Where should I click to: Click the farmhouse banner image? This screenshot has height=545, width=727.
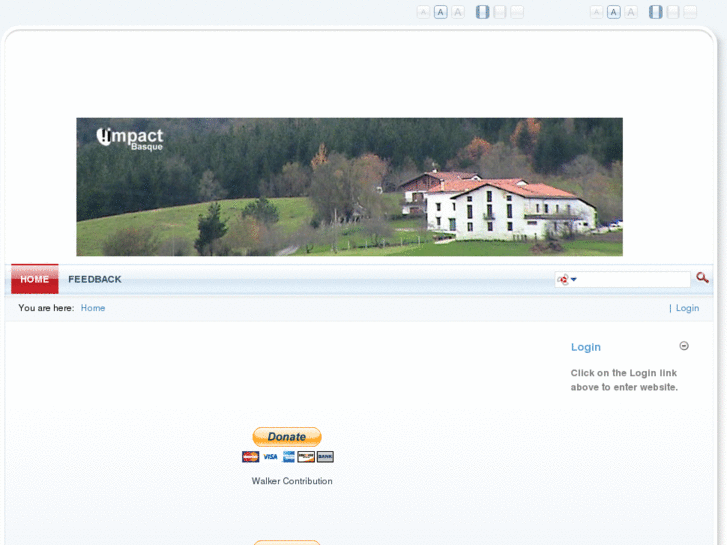(350, 187)
